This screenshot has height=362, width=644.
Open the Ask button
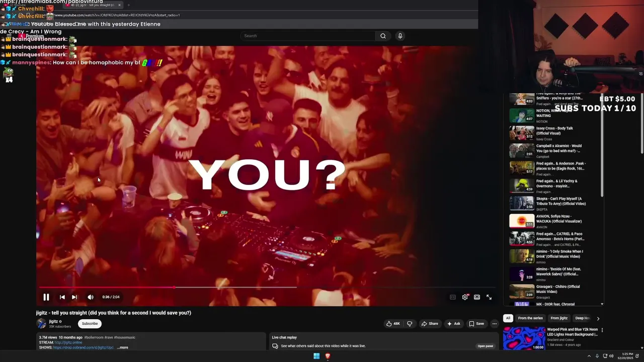point(453,324)
